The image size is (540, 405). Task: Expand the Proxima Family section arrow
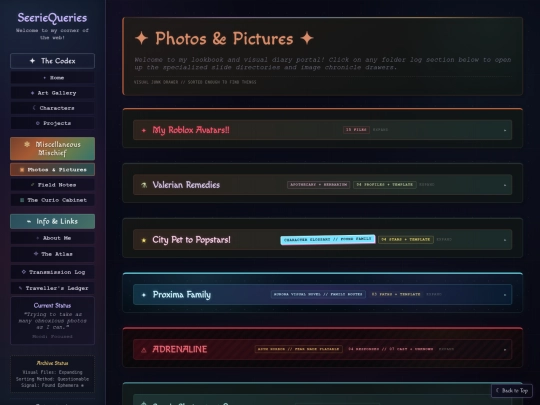pos(505,295)
